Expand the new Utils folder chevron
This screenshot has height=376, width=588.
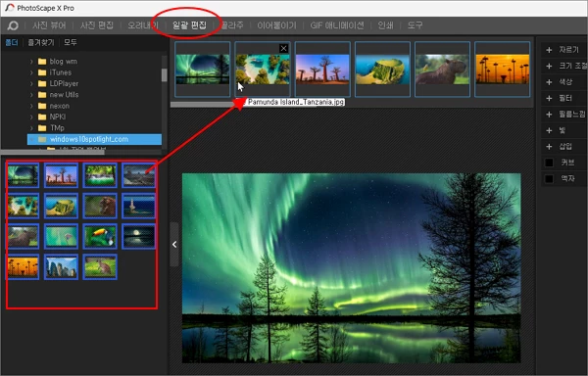31,95
